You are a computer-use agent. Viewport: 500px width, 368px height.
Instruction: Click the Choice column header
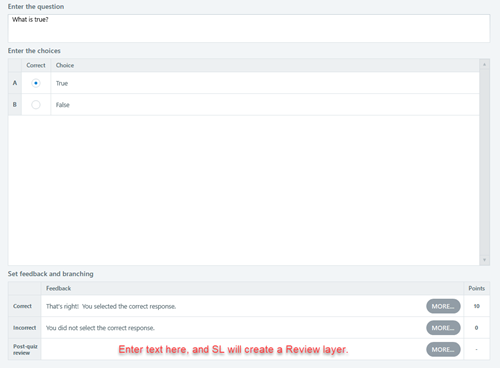65,65
